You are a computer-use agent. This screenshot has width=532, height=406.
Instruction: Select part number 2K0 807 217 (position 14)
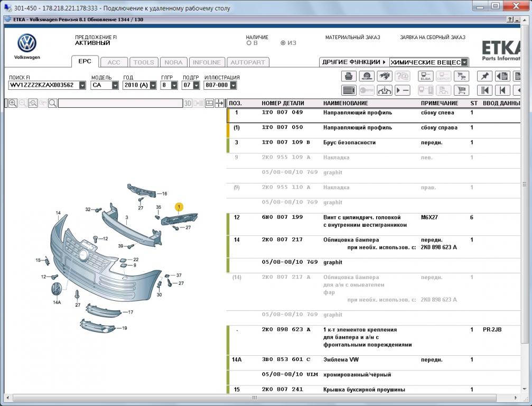coord(282,239)
